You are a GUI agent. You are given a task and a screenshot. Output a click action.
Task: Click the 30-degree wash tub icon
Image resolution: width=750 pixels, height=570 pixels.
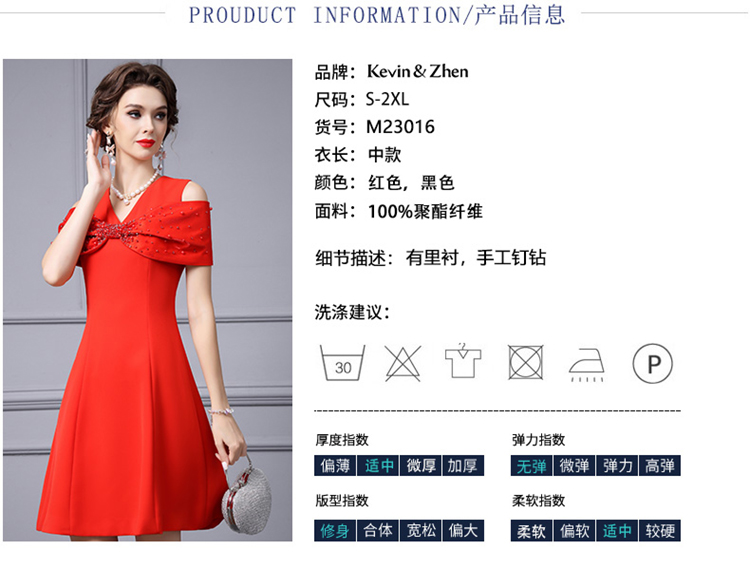point(342,363)
